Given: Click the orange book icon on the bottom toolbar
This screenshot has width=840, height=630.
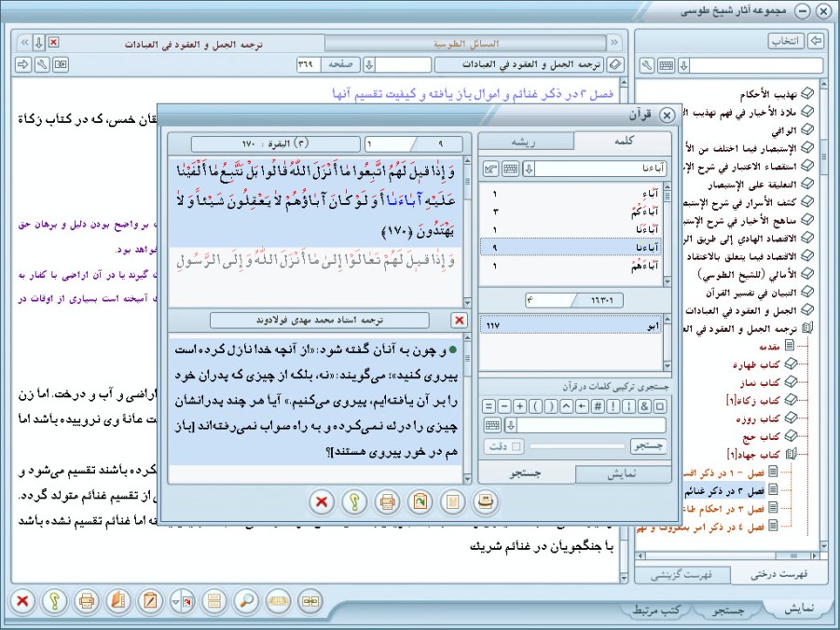Looking at the screenshot, I should [x=118, y=601].
